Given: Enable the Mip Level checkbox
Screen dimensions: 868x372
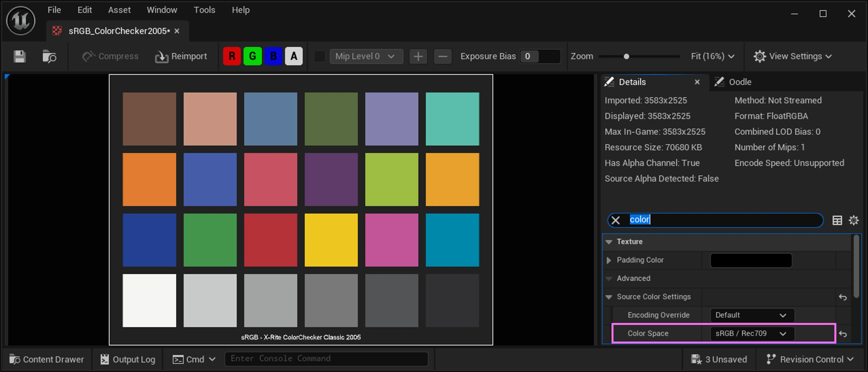Looking at the screenshot, I should [319, 56].
